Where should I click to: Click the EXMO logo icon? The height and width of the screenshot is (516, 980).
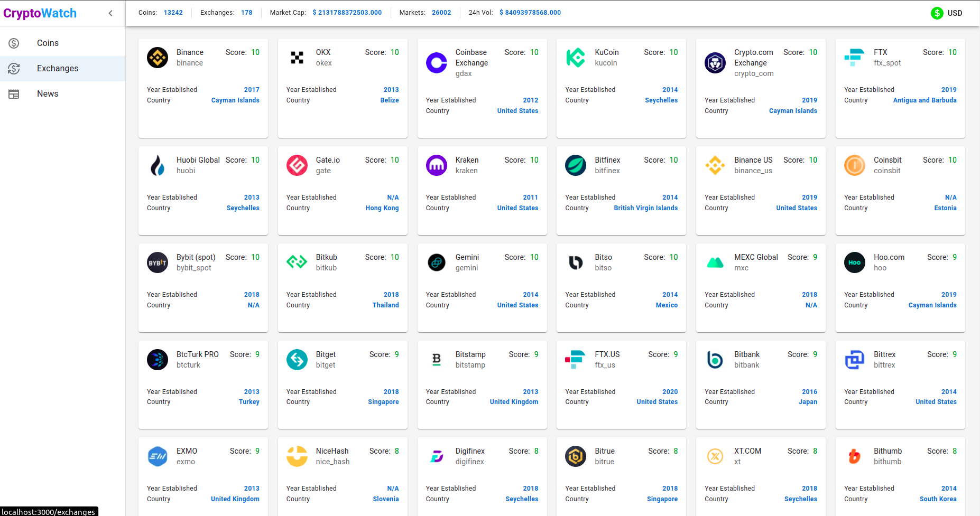(x=158, y=456)
